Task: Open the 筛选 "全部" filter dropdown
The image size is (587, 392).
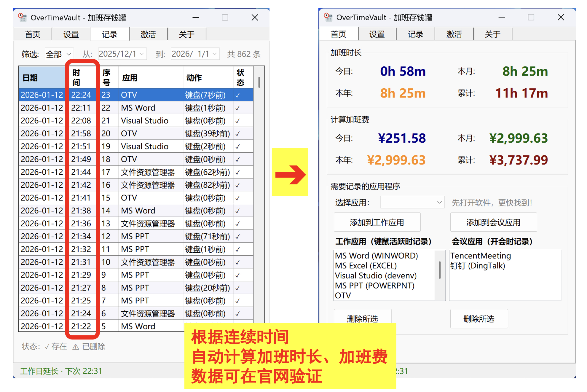Action: [58, 54]
